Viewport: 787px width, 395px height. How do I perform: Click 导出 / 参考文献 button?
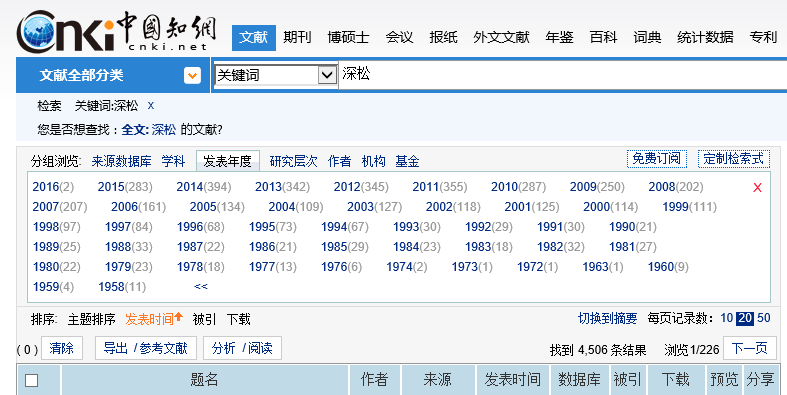point(145,348)
